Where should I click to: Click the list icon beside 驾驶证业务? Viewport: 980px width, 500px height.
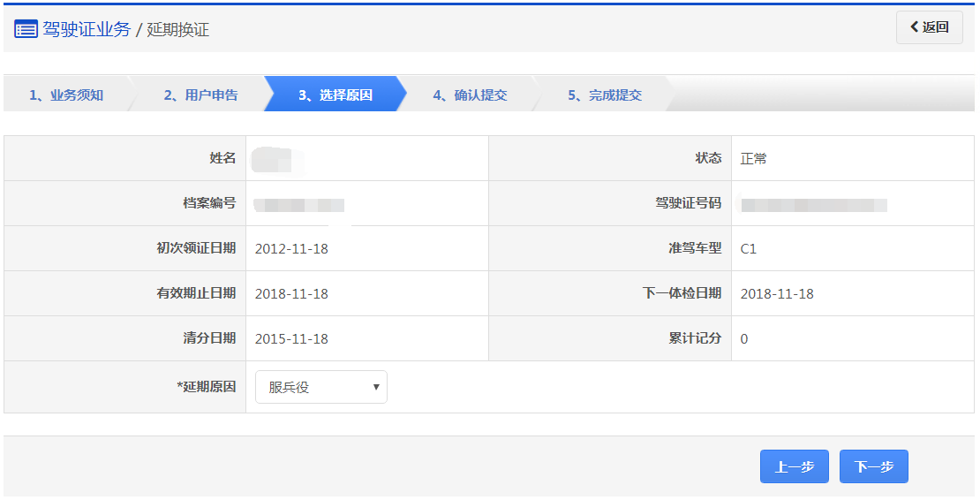point(26,29)
